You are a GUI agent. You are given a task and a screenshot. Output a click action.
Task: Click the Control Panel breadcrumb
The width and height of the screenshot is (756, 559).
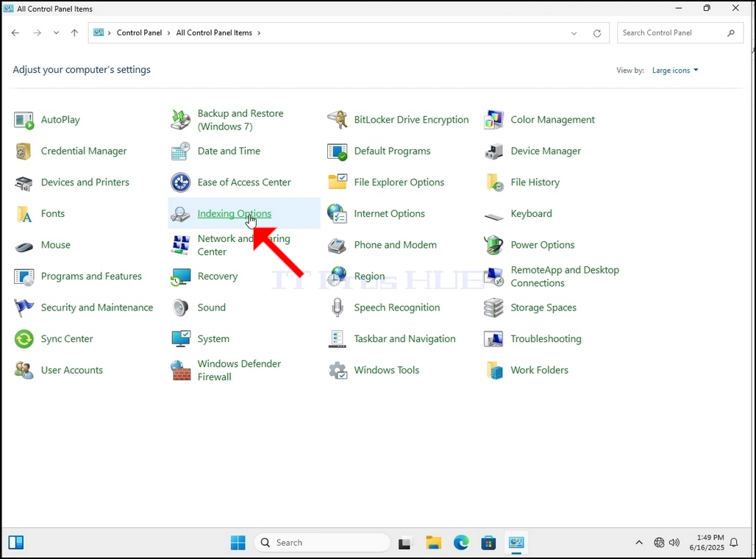pos(139,33)
